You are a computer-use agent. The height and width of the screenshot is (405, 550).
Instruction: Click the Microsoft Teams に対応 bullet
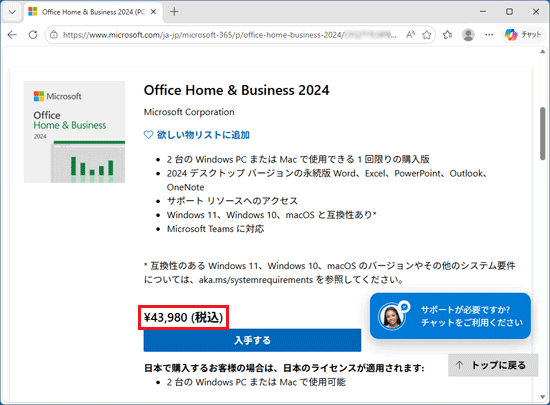tap(215, 229)
